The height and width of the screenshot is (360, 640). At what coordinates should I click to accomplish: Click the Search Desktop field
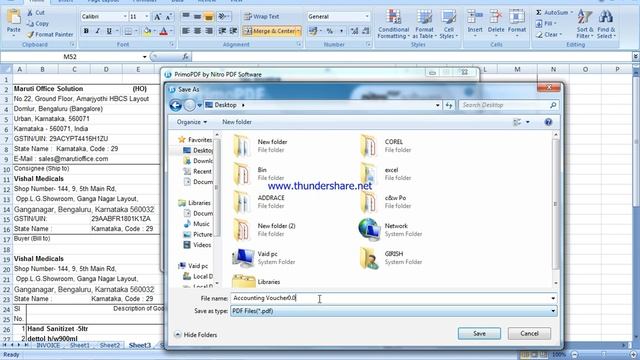508,105
